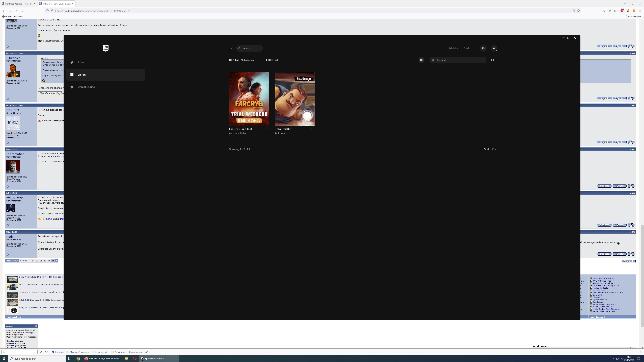Expand the Sort by Alphabetical dropdown
644x362 pixels.
(248, 60)
